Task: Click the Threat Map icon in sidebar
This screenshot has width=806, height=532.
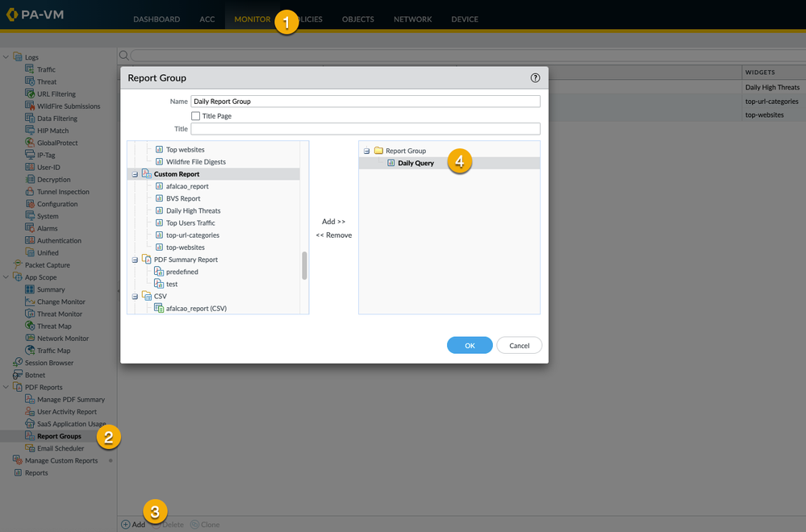Action: pos(30,326)
